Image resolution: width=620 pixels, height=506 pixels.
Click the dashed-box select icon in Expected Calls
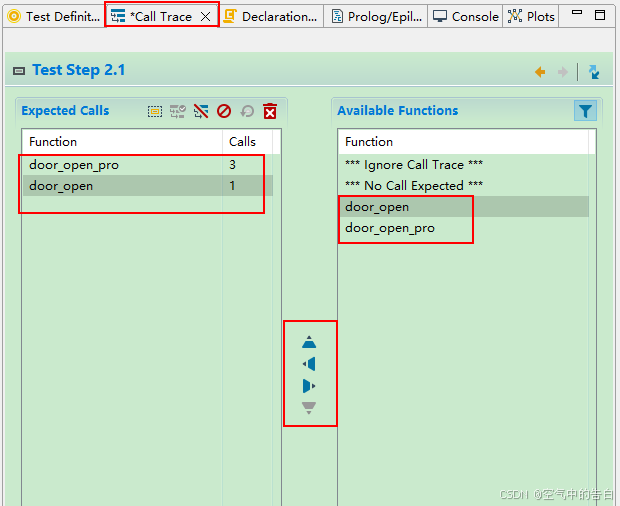(x=155, y=112)
